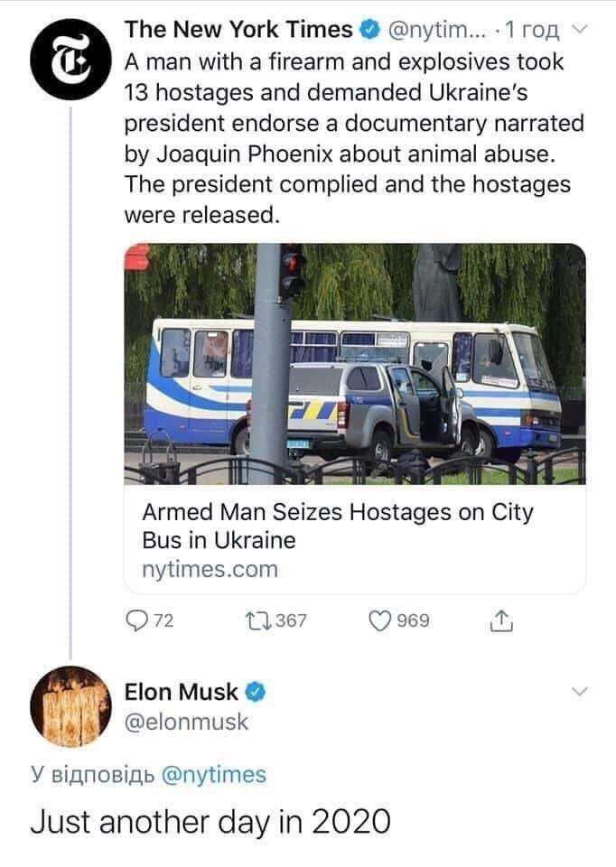
Task: Visit the nytimes.com link domain
Action: [x=210, y=570]
